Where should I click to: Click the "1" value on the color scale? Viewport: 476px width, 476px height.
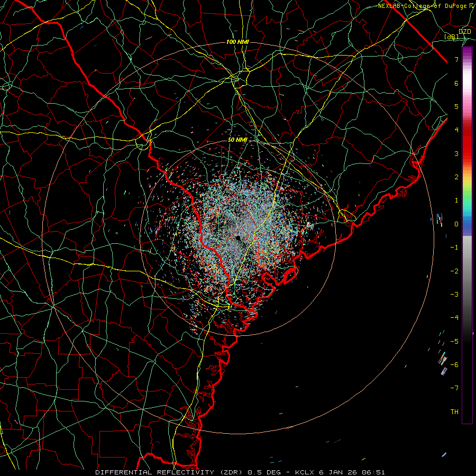(x=456, y=200)
